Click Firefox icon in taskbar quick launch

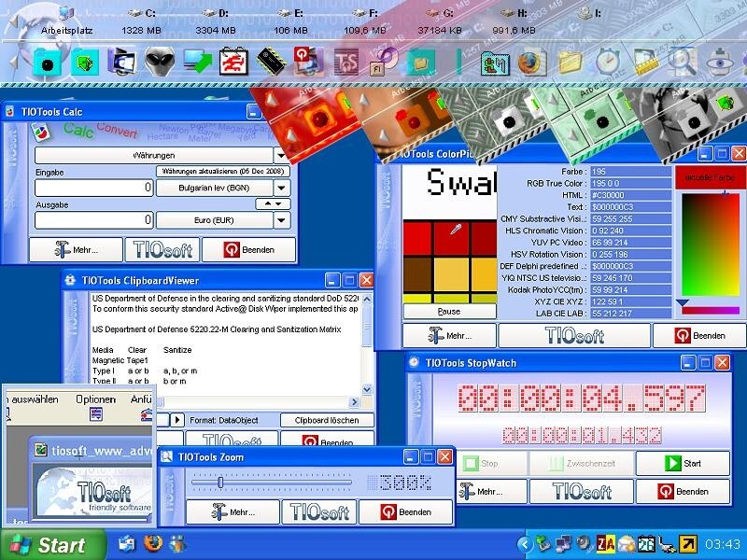pos(152,543)
